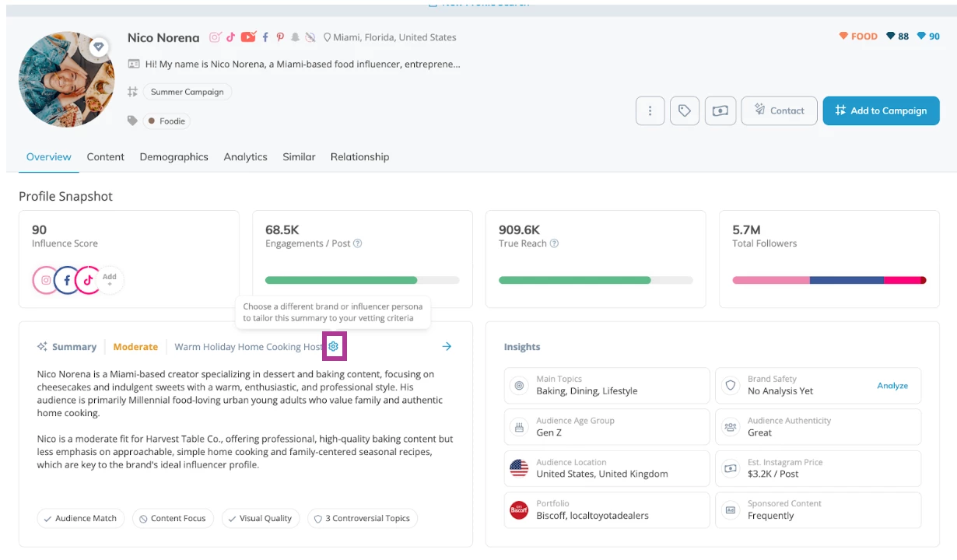This screenshot has width=957, height=560.
Task: Open the TikTok icon beside Nico Norena's name
Action: 231,37
